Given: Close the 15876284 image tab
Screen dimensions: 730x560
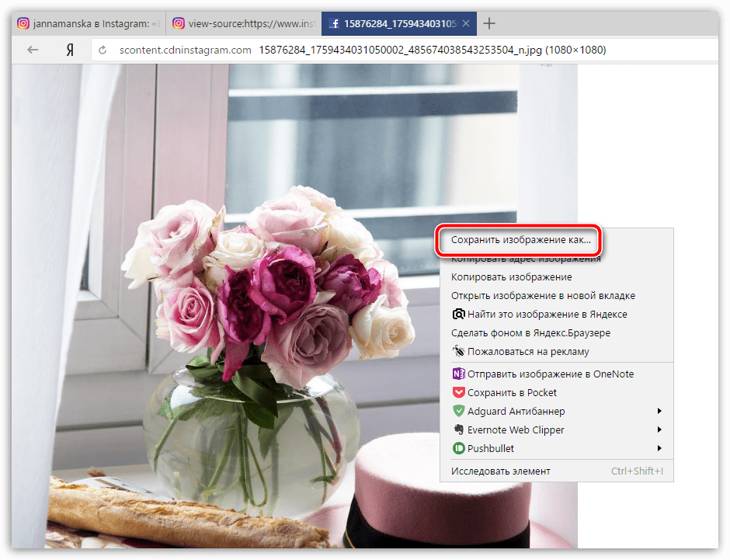Looking at the screenshot, I should 466,23.
